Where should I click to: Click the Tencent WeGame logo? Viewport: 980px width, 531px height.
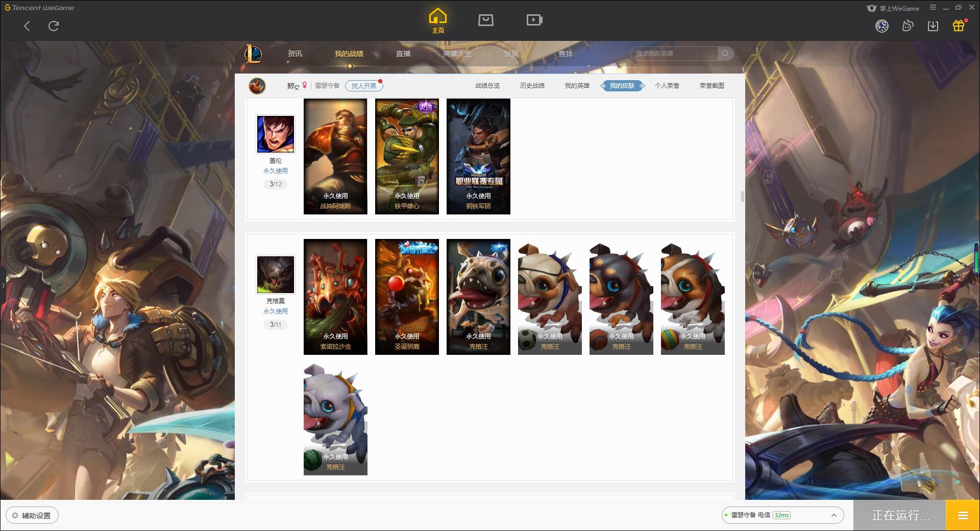coord(39,8)
